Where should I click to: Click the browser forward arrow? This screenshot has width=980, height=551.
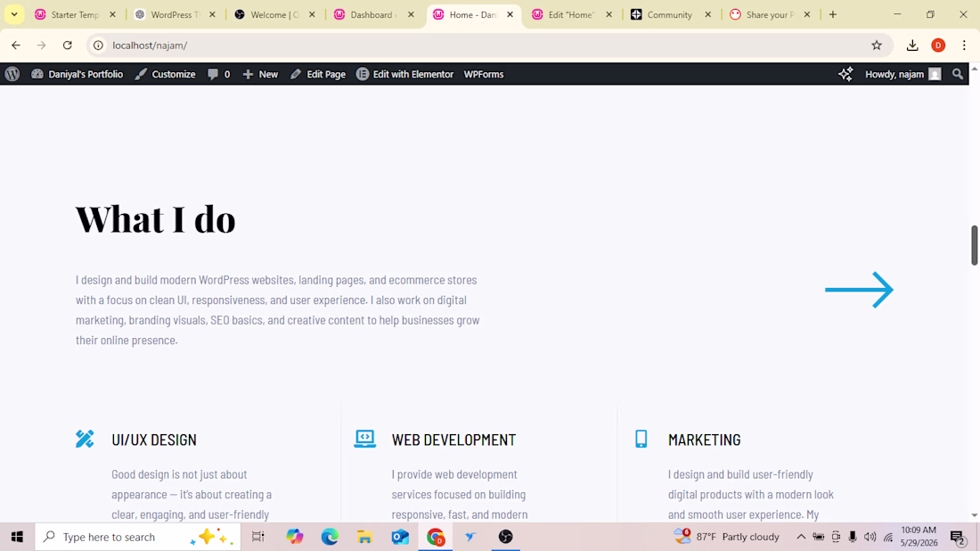pyautogui.click(x=41, y=45)
